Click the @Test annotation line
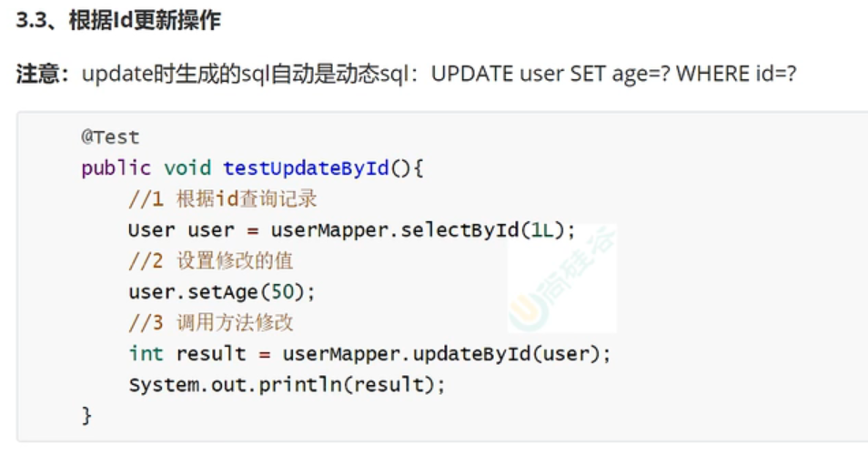Image resolution: width=868 pixels, height=456 pixels. point(110,137)
